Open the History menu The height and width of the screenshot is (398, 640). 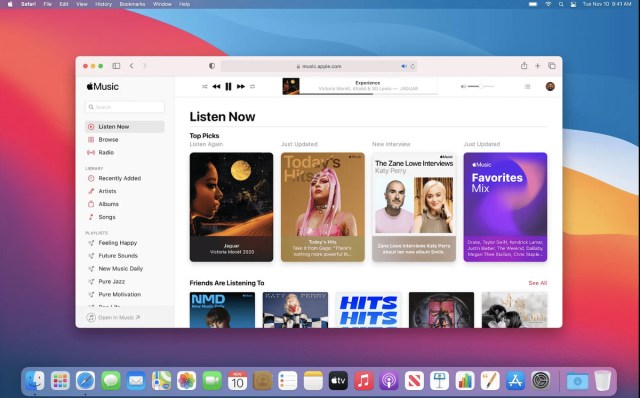pos(103,4)
